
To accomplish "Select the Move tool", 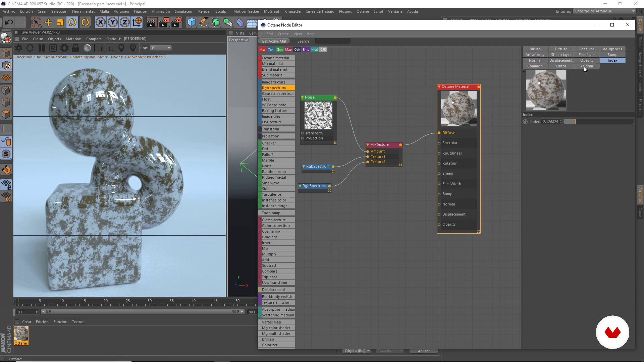I will pyautogui.click(x=48, y=22).
